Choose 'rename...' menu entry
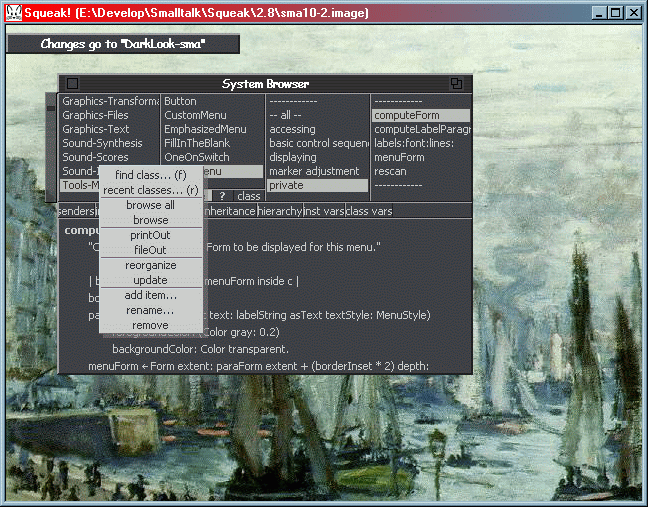Screen dimensions: 648x507 (151, 310)
